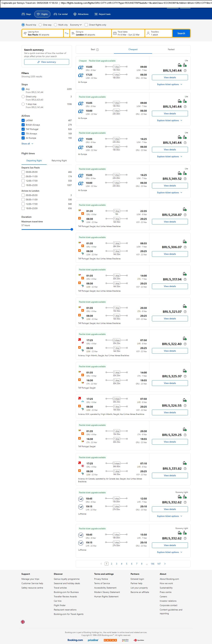
Task: Click the info icon beside the Best tab
Action: click(x=97, y=50)
